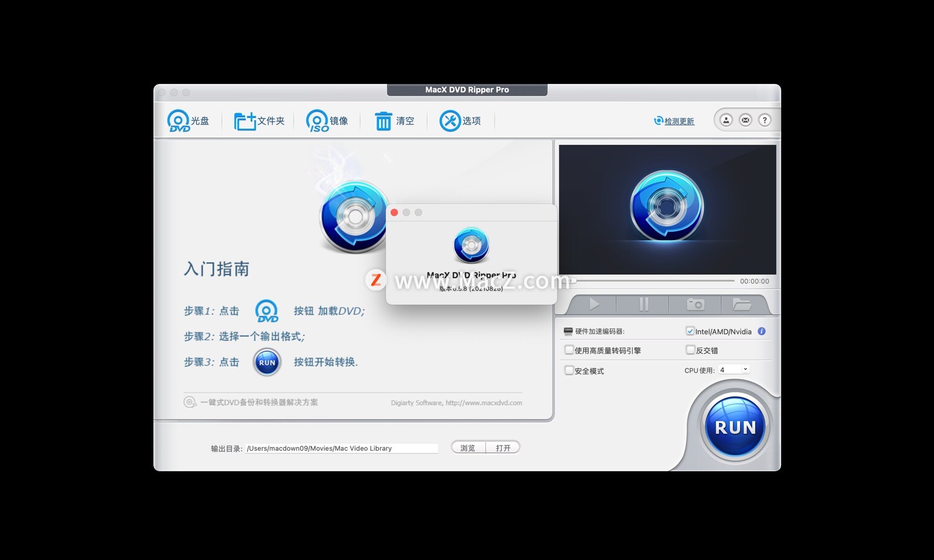This screenshot has height=560, width=934.
Task: Clear the list with 清空 trash icon
Action: click(x=394, y=121)
